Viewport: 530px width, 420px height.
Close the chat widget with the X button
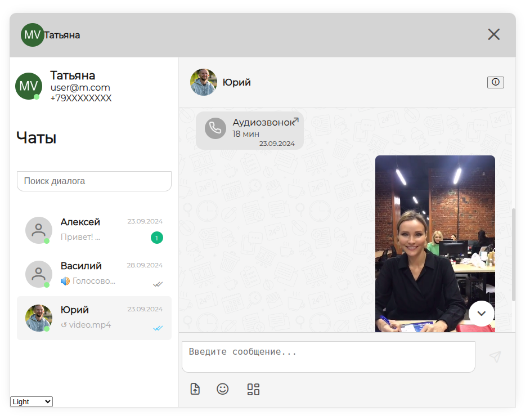click(494, 34)
